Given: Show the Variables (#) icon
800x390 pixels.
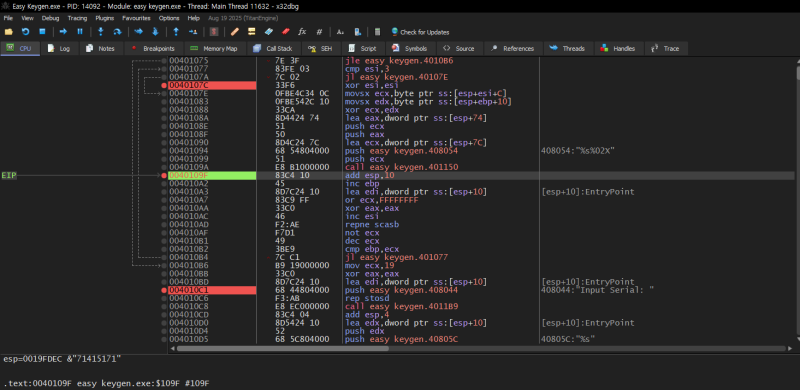Looking at the screenshot, I should pos(319,32).
